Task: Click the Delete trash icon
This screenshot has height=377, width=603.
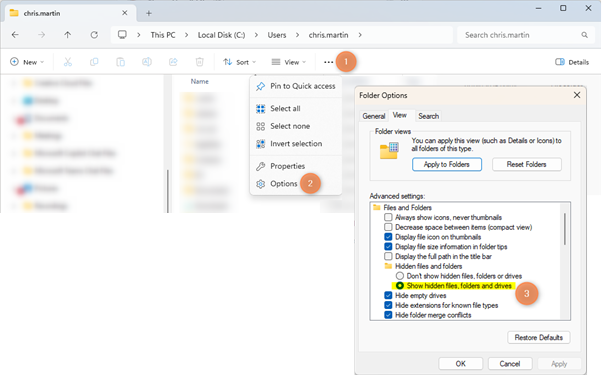Action: coord(199,62)
